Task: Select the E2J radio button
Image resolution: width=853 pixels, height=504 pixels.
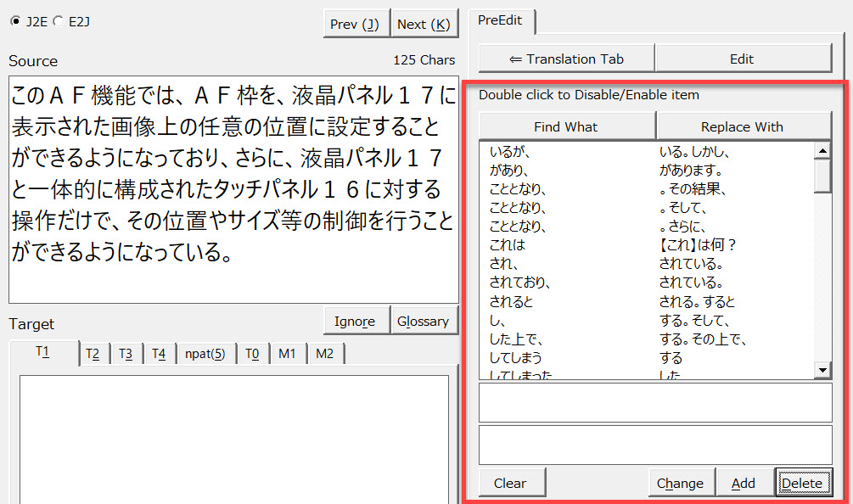Action: (57, 21)
